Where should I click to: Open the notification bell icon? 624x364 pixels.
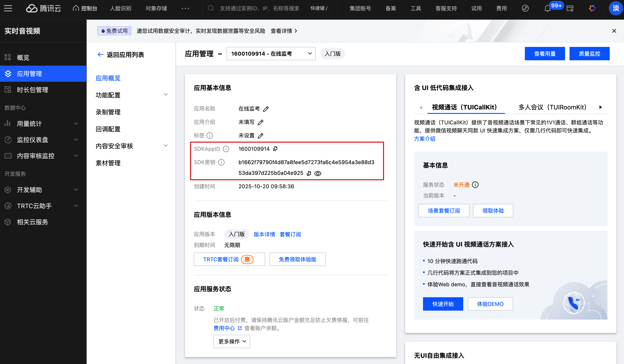coord(547,9)
